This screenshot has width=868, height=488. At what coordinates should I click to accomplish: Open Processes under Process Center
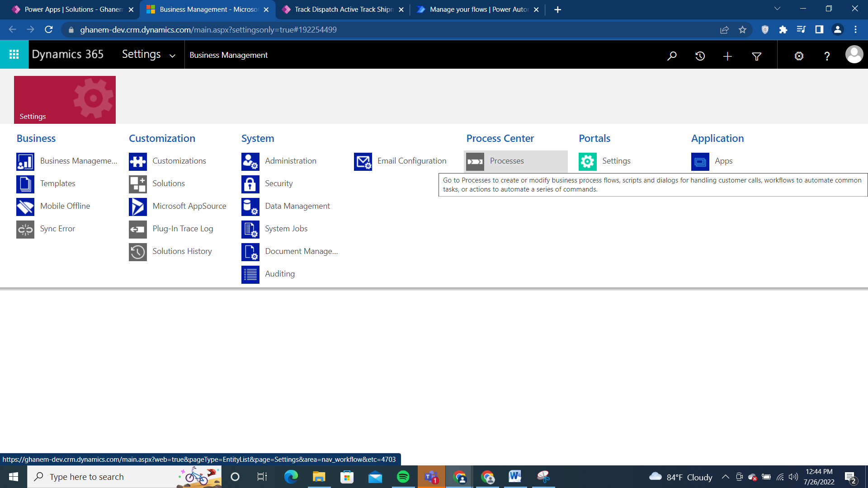(x=507, y=161)
